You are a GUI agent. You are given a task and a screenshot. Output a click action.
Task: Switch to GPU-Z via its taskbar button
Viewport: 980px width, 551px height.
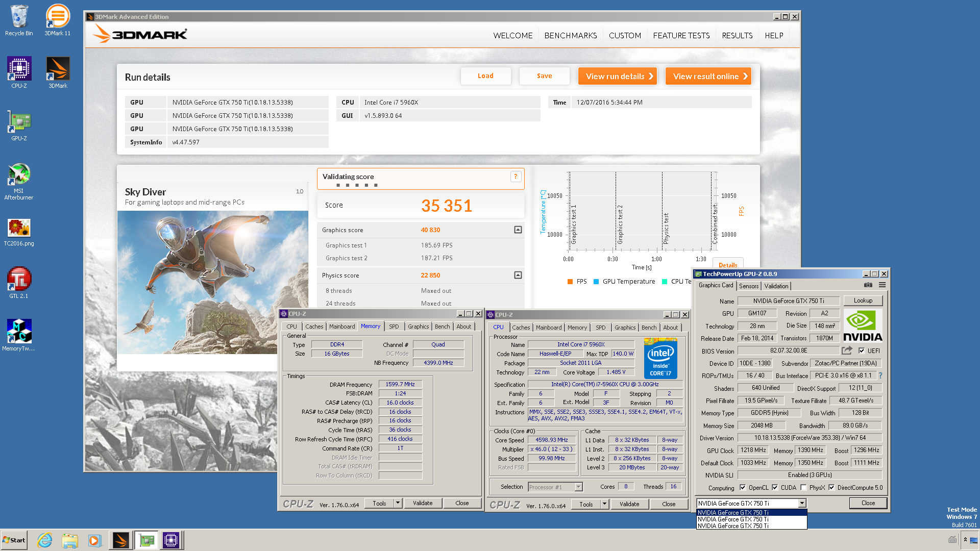tap(146, 540)
